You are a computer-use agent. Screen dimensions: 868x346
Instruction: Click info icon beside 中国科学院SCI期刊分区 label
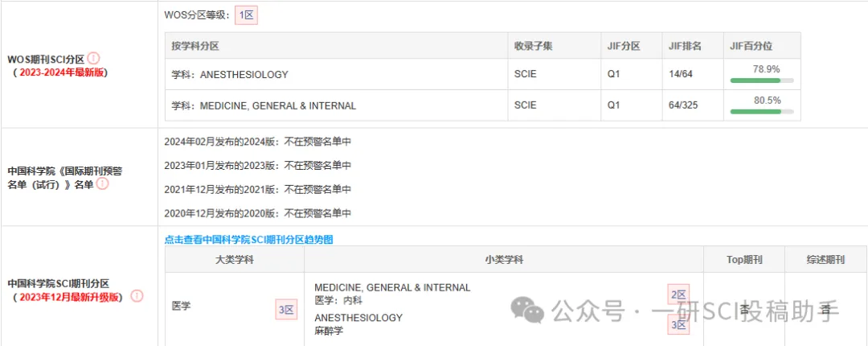pos(137,296)
